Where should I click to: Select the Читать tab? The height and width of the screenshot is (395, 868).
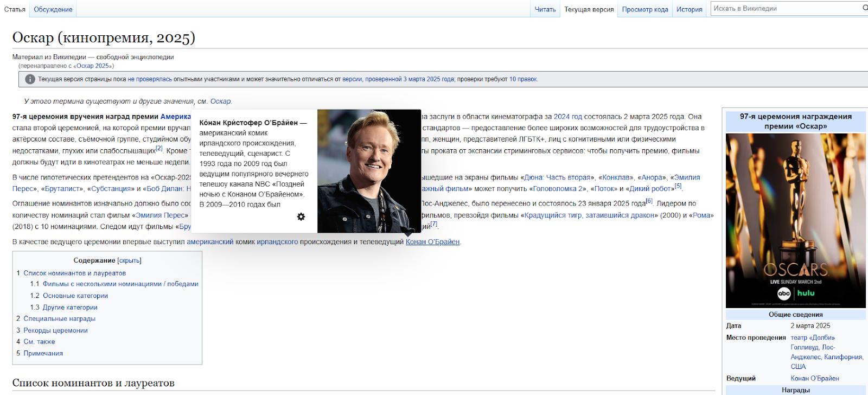pos(545,9)
